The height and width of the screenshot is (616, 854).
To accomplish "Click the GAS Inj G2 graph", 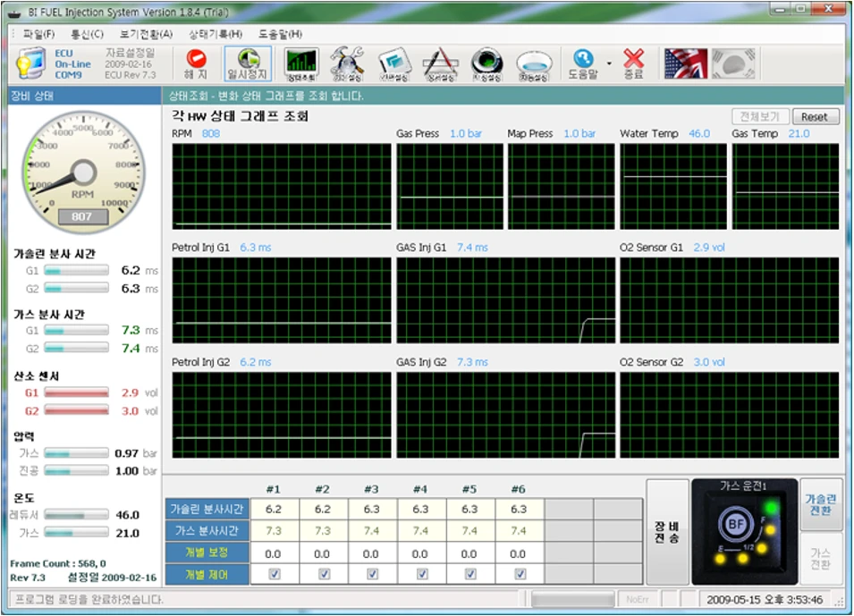I will [506, 415].
